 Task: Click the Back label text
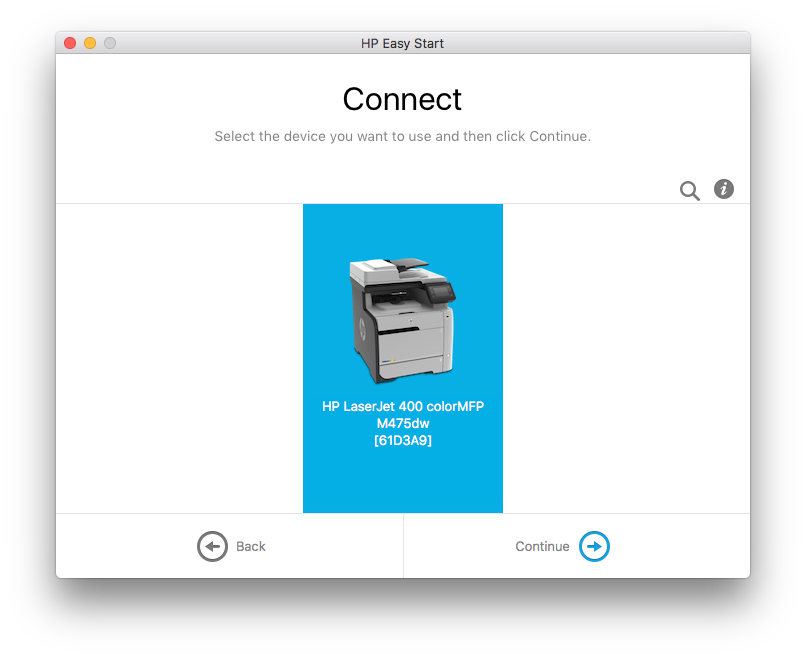click(251, 546)
